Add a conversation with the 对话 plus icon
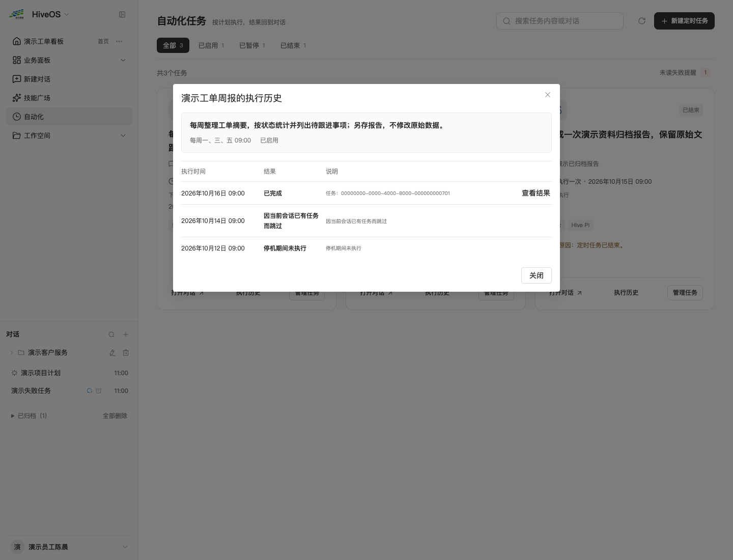The width and height of the screenshot is (733, 560). (126, 334)
